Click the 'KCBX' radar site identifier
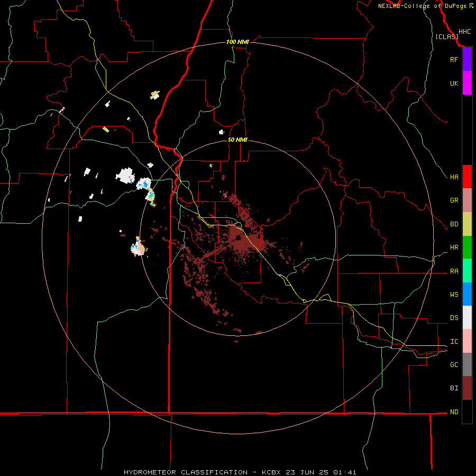Screen dimensions: 476x476 271,472
